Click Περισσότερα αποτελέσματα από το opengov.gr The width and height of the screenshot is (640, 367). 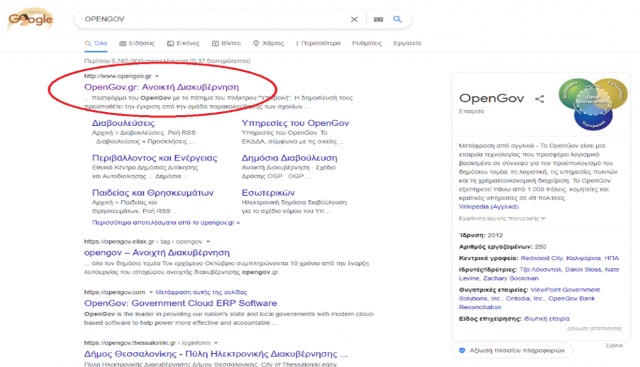(166, 222)
